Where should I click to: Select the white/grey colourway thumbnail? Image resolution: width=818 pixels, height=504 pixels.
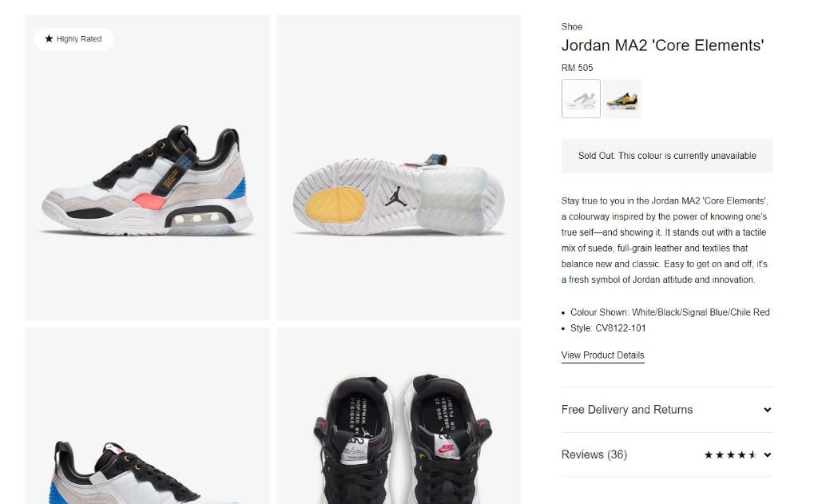click(x=581, y=98)
